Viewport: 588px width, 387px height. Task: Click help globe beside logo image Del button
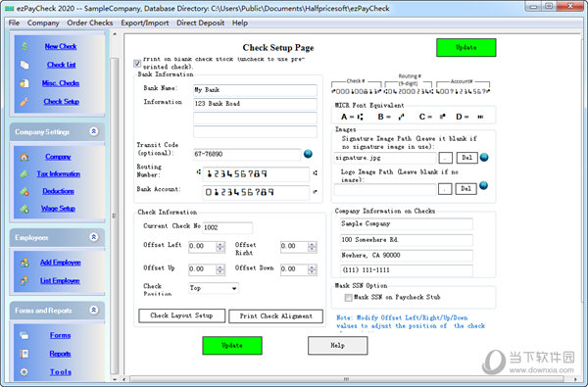[484, 185]
